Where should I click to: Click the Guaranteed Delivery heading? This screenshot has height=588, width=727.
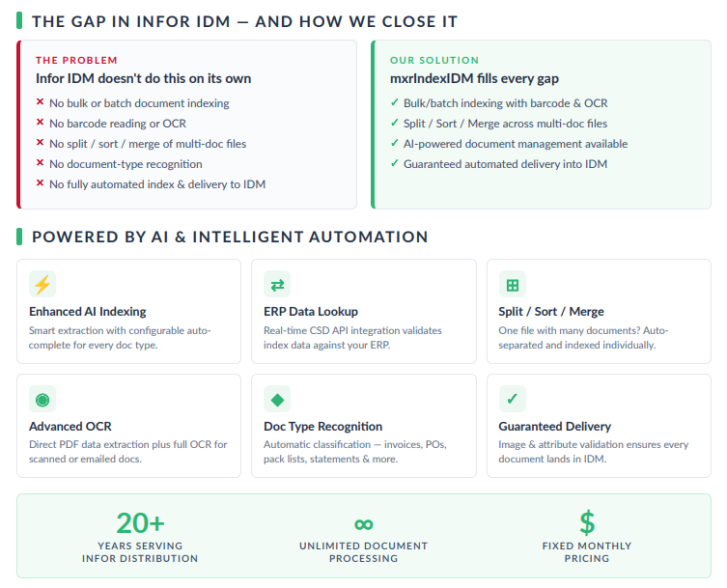pyautogui.click(x=554, y=426)
